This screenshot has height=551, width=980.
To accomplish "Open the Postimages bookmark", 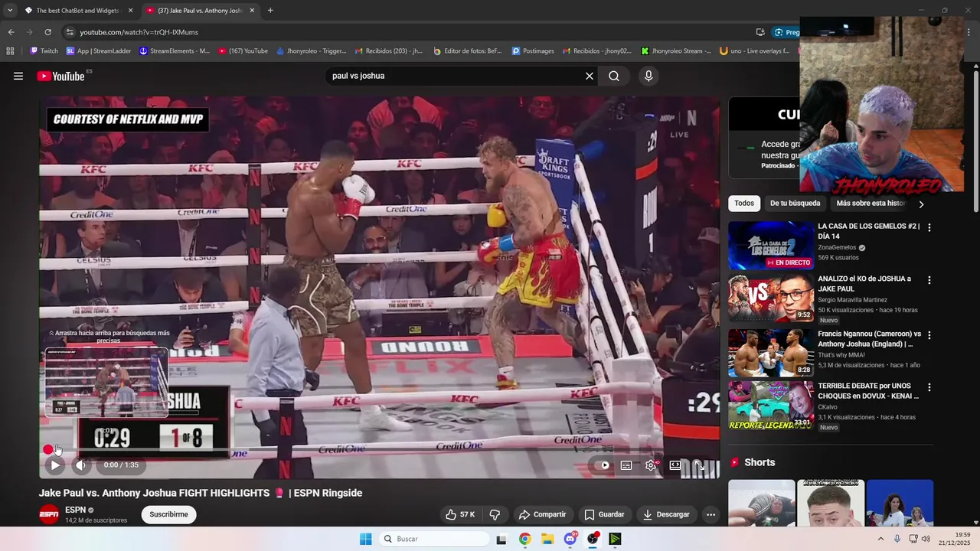I will point(533,51).
